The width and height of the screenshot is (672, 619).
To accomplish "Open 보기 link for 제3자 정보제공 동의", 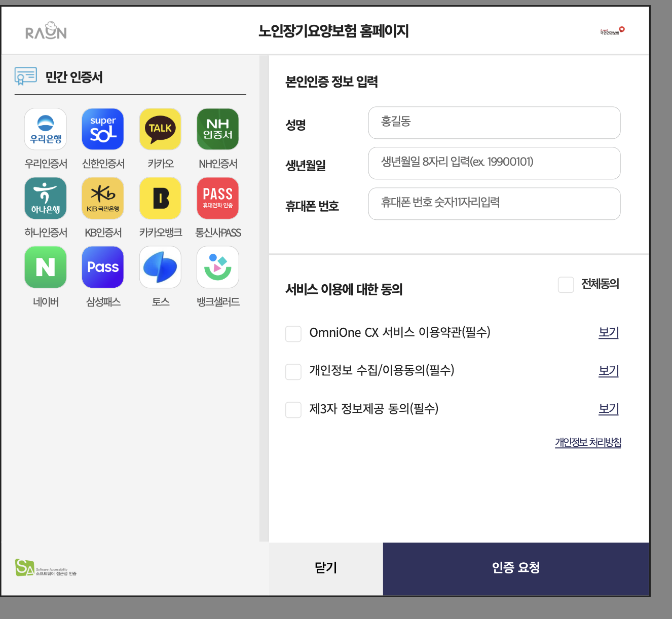I will pos(609,409).
